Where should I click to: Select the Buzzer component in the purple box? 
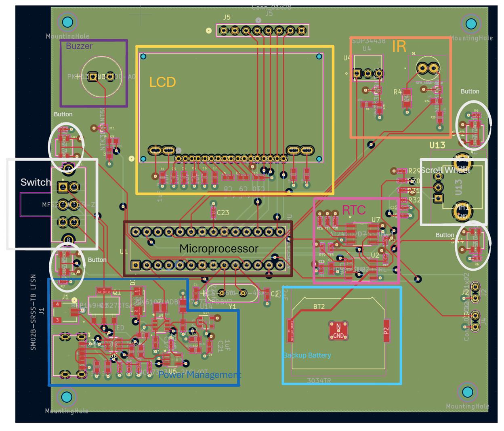point(97,78)
